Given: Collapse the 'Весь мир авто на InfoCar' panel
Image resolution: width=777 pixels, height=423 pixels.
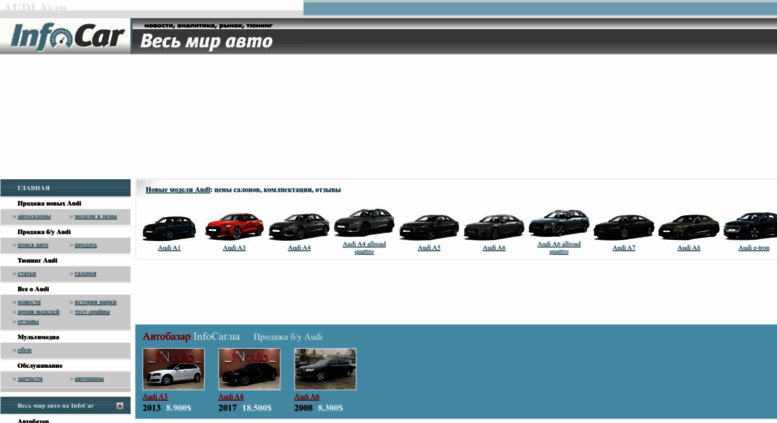Looking at the screenshot, I should pos(119,406).
